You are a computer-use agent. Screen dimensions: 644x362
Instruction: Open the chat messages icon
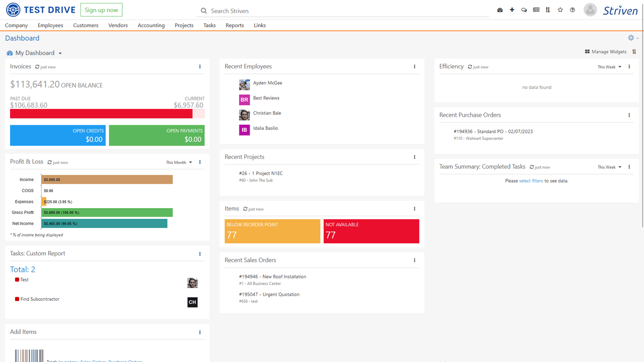(x=524, y=10)
